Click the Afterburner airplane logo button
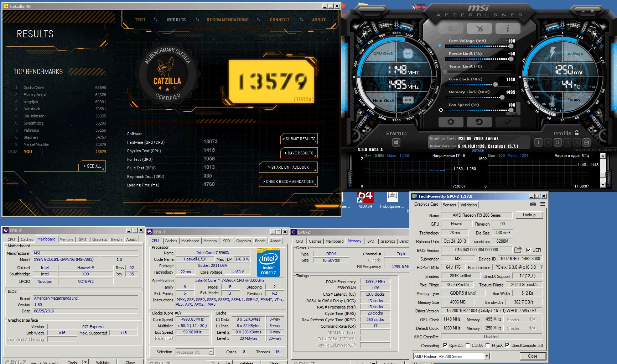Screen dimensions: 617x364 pyautogui.click(x=479, y=28)
